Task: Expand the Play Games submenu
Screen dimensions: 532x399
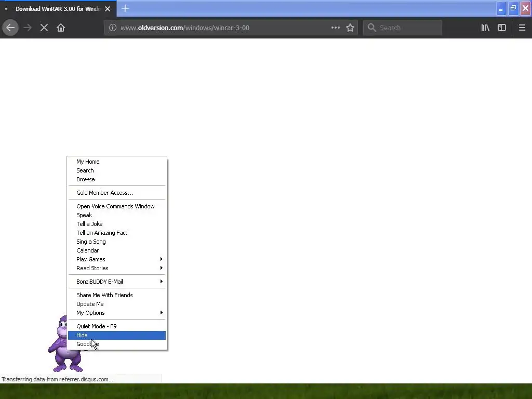Action: coord(117,259)
